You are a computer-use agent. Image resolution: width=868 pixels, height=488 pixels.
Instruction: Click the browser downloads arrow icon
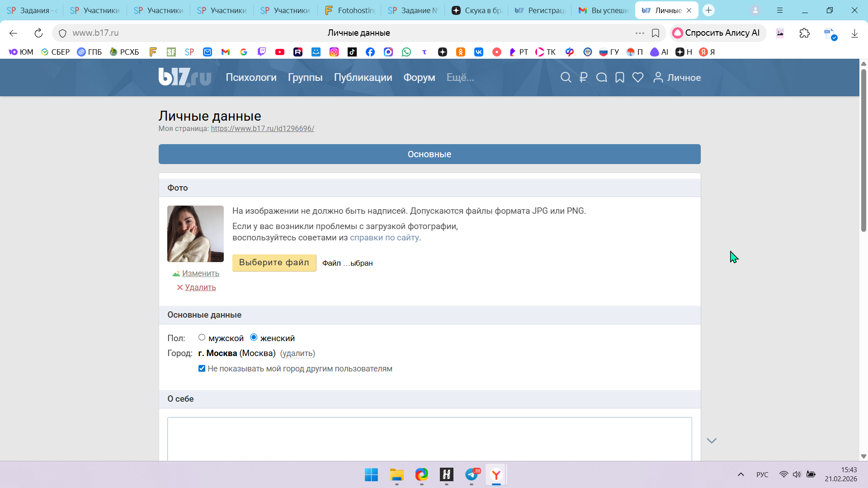click(x=854, y=33)
